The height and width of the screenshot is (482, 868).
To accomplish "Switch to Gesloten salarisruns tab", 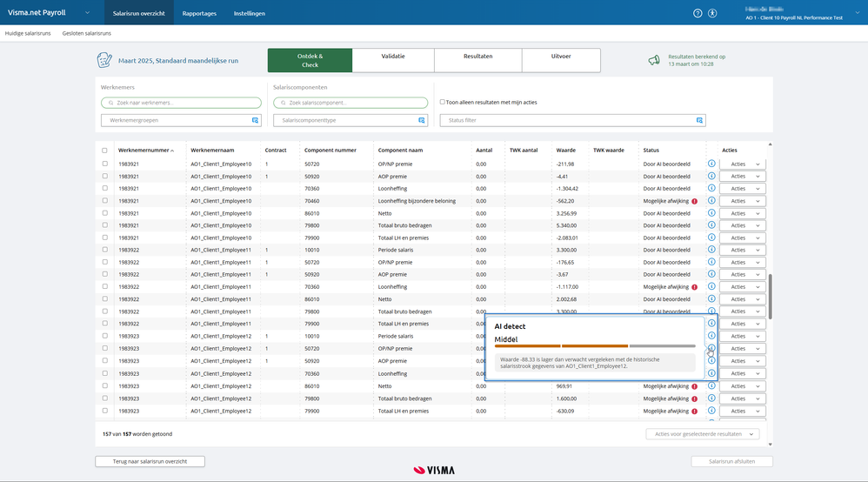I will point(86,33).
